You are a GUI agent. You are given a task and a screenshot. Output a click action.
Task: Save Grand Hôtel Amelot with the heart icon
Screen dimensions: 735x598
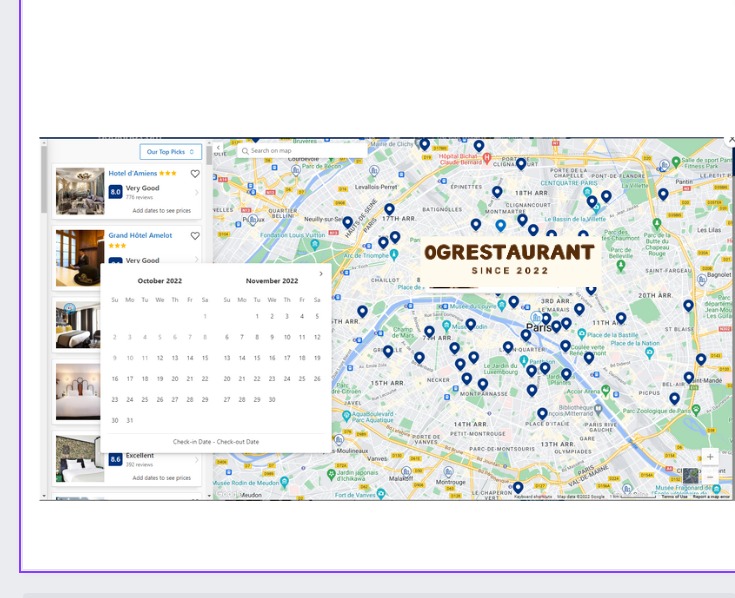coord(195,236)
